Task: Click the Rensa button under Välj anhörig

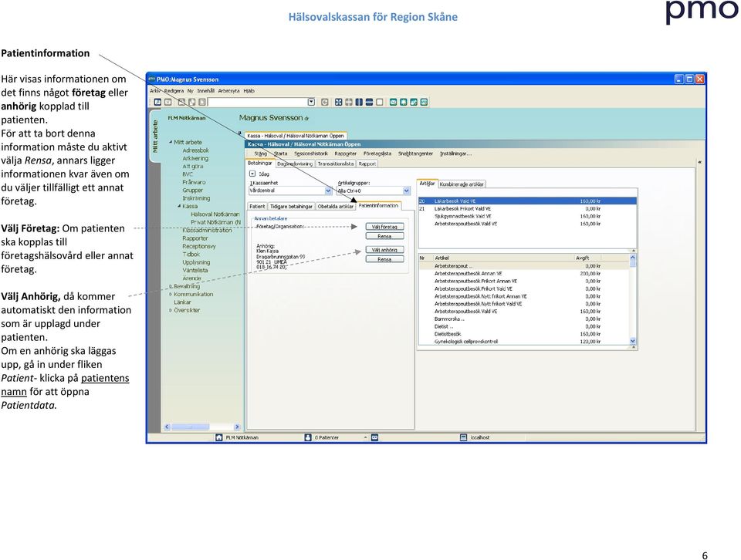Action: tap(384, 259)
